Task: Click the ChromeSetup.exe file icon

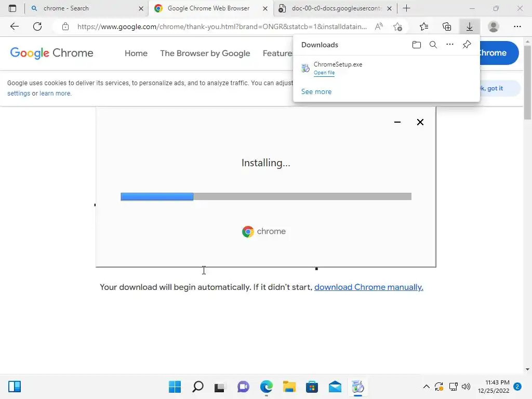Action: pyautogui.click(x=305, y=68)
